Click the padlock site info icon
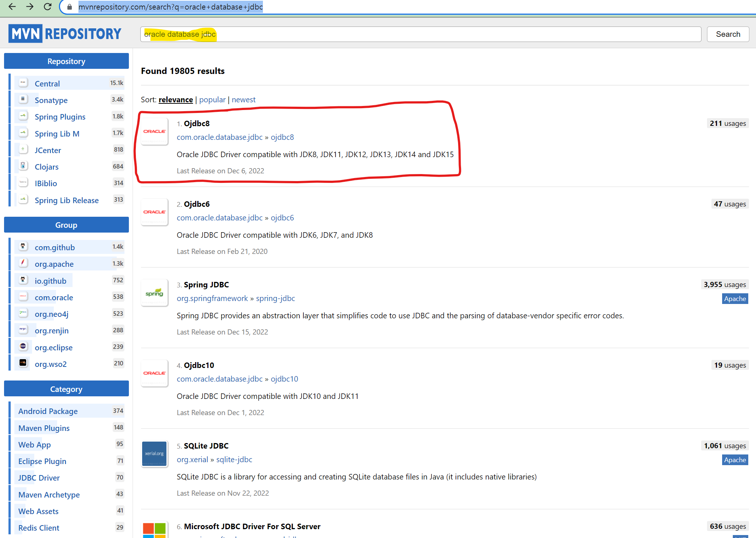756x538 pixels. 69,7
